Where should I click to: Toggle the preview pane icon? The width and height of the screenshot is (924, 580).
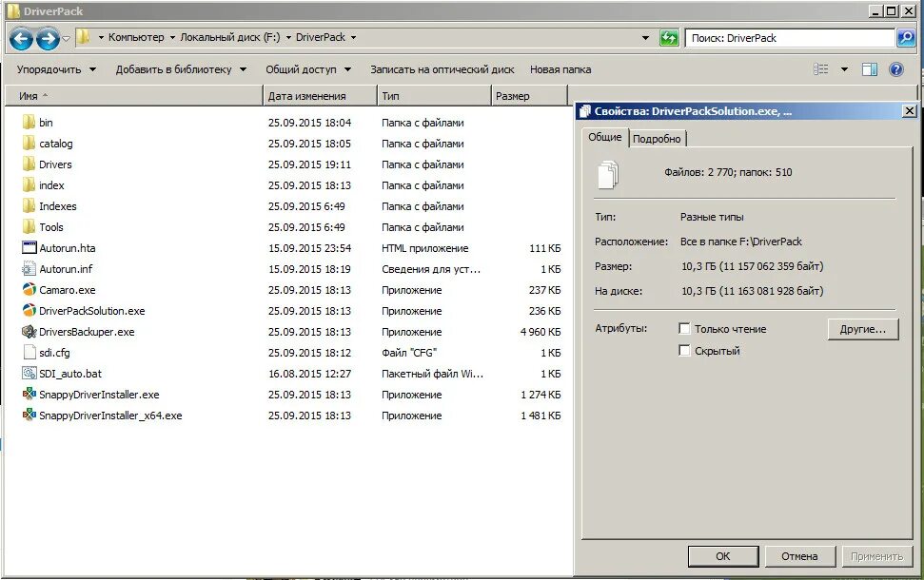870,69
